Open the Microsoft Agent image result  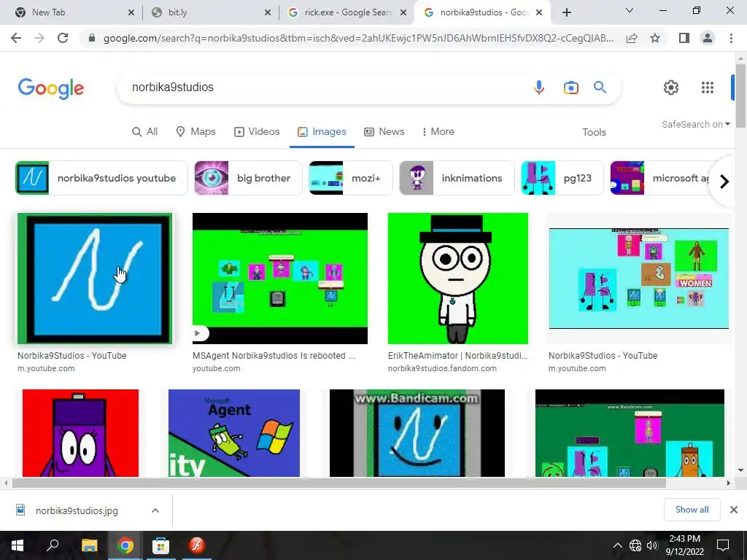click(234, 433)
